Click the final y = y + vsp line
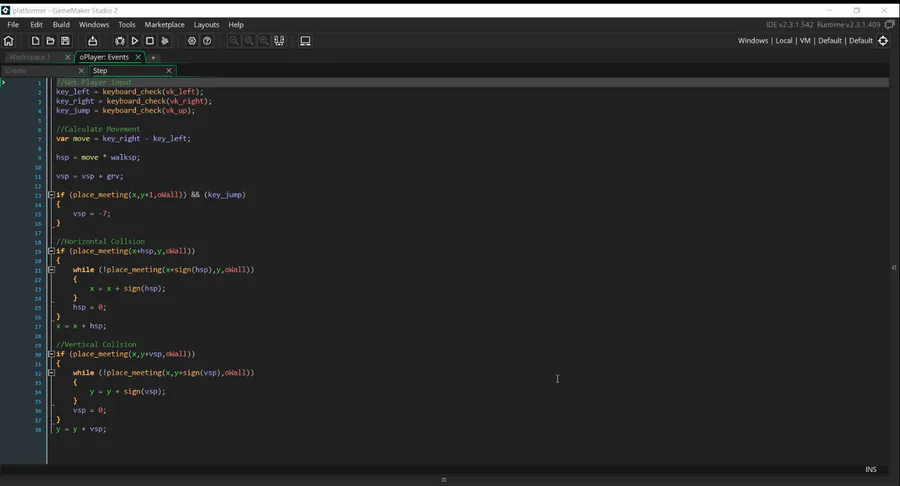Image resolution: width=900 pixels, height=486 pixels. (x=81, y=429)
